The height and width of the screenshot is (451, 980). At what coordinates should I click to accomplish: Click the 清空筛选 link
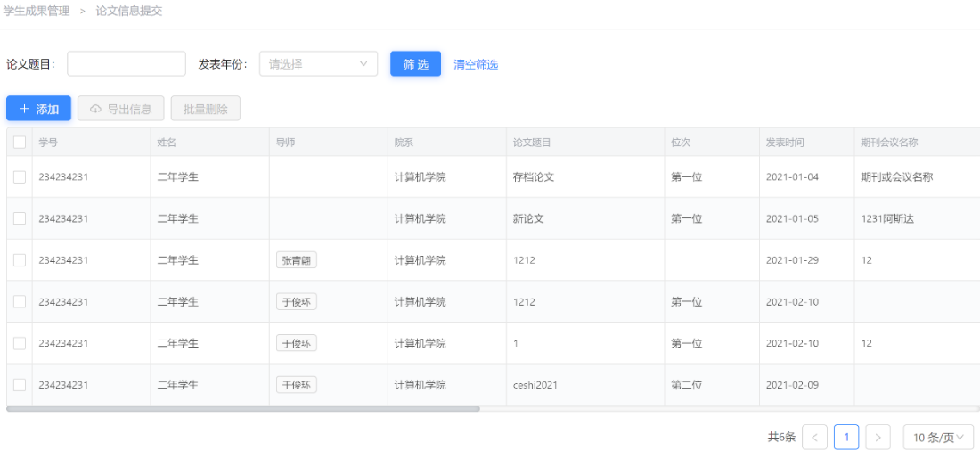coord(476,64)
